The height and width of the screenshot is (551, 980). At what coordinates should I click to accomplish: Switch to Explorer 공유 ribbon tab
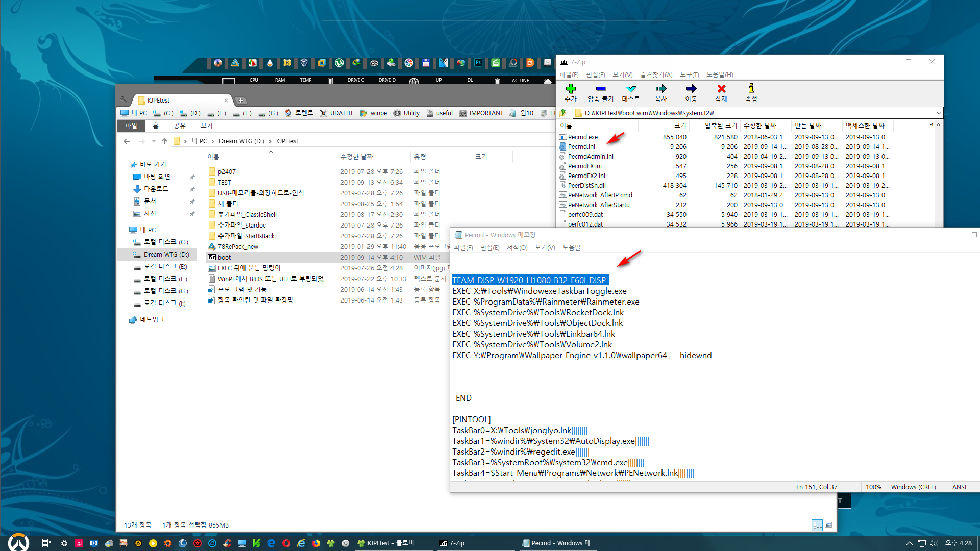click(x=180, y=126)
